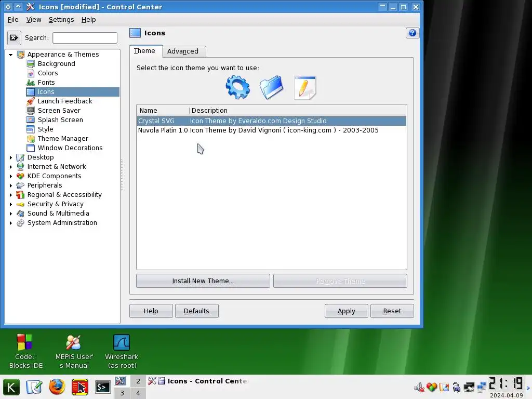Viewport: 532px width, 399px height.
Task: Expand the Internet & Network category
Action: tap(11, 167)
